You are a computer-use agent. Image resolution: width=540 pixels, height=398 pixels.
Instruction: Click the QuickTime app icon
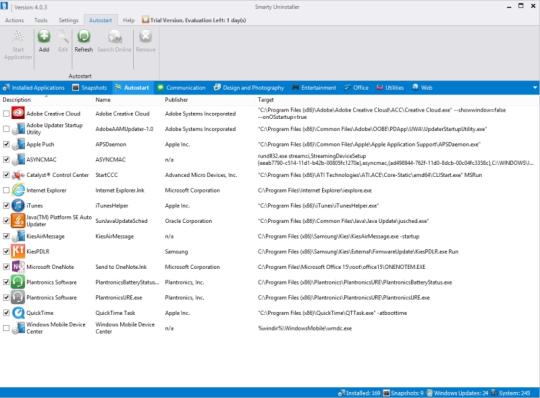point(18,313)
